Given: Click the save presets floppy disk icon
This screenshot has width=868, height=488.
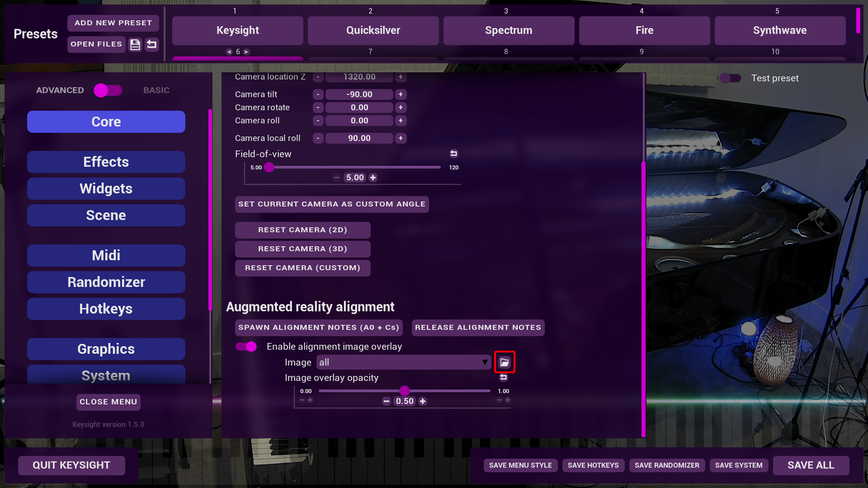Looking at the screenshot, I should click(135, 44).
